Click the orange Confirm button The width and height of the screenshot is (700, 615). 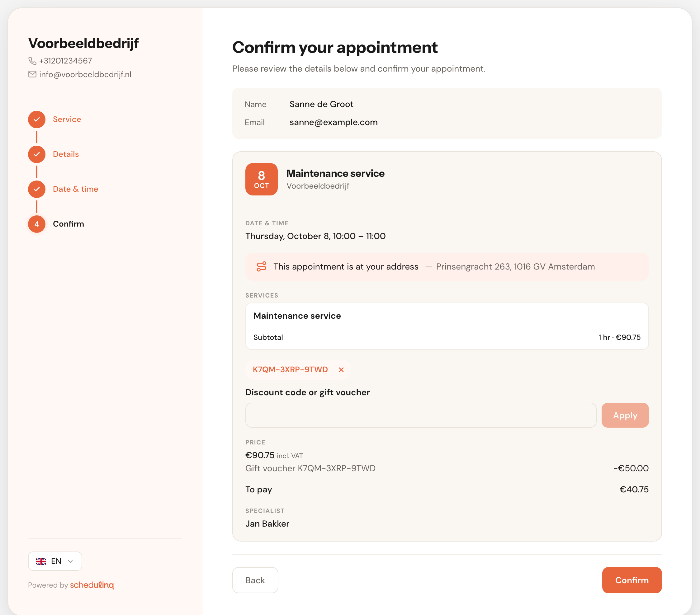coord(632,580)
